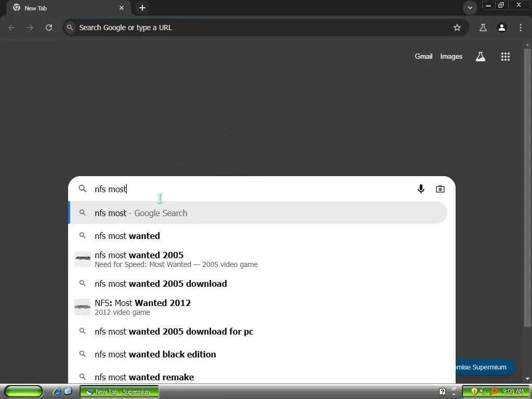
Task: Click the magnifying glass tray icon
Action: pyautogui.click(x=494, y=392)
